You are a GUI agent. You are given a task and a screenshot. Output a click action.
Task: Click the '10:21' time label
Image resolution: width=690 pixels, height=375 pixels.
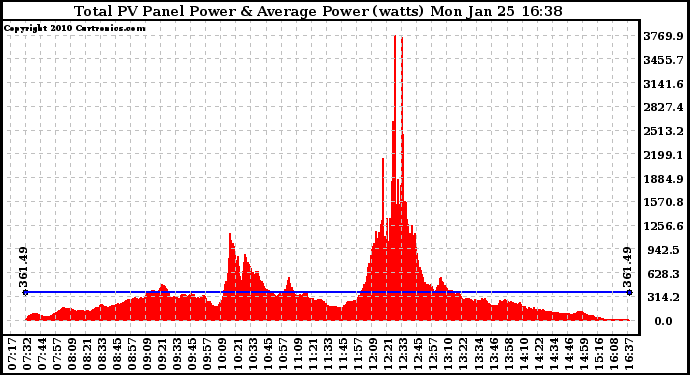coord(238,354)
